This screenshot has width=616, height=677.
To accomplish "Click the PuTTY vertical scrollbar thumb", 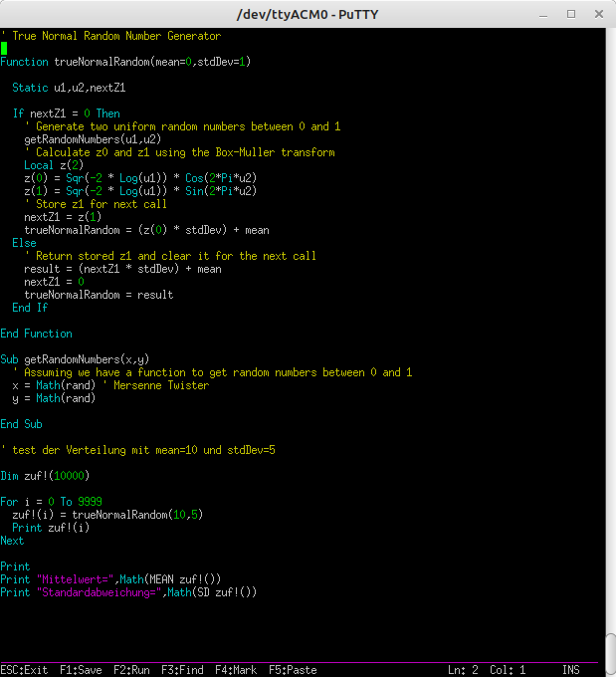I will [x=611, y=655].
